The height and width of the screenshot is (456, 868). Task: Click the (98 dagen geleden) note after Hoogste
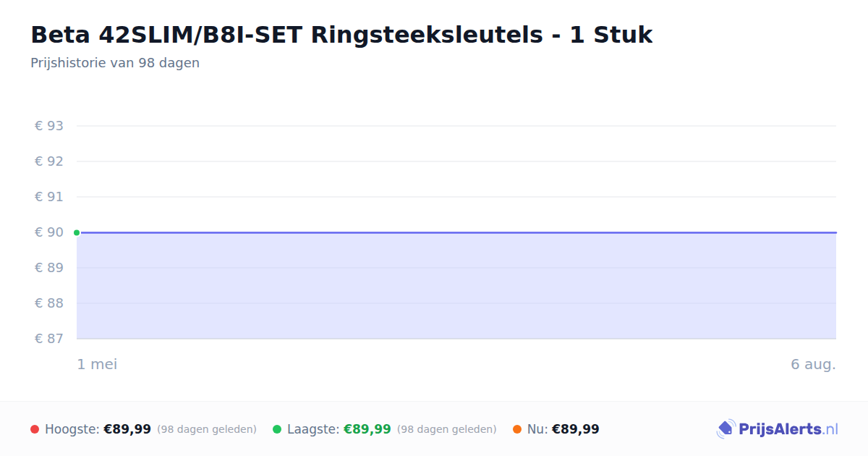(x=207, y=429)
